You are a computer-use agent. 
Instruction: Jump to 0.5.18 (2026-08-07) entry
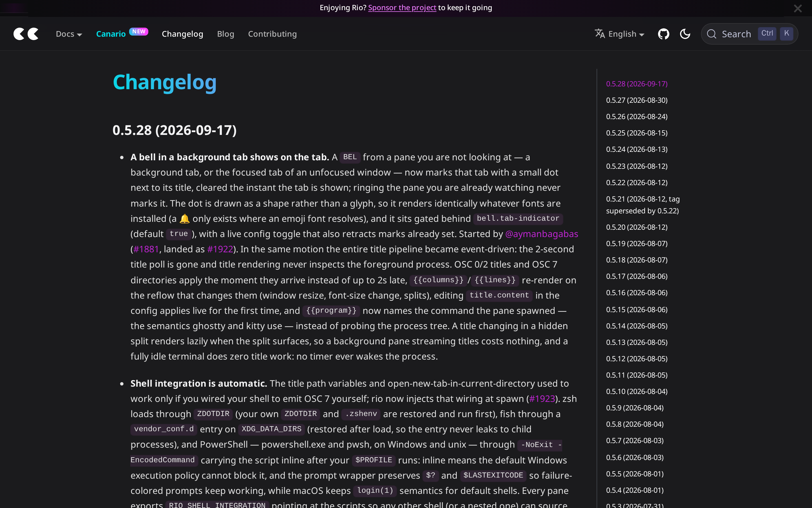pyautogui.click(x=637, y=260)
